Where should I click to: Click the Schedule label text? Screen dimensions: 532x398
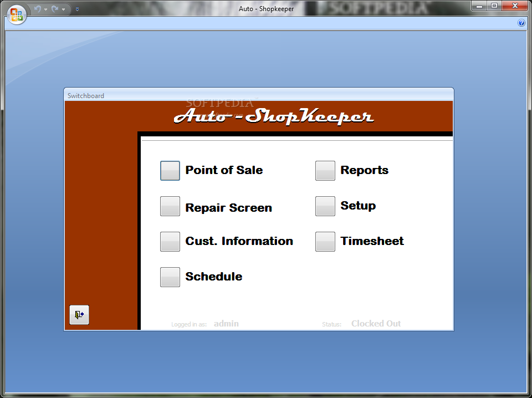214,277
